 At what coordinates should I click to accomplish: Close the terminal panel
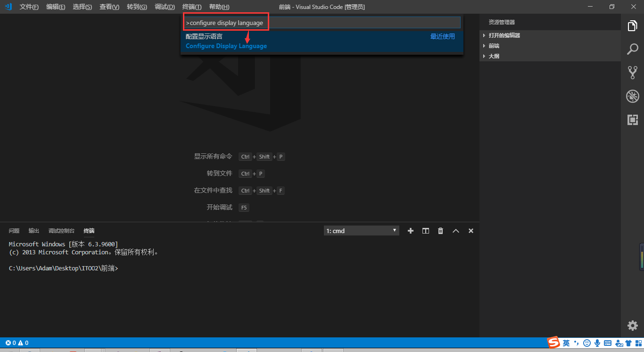point(471,231)
